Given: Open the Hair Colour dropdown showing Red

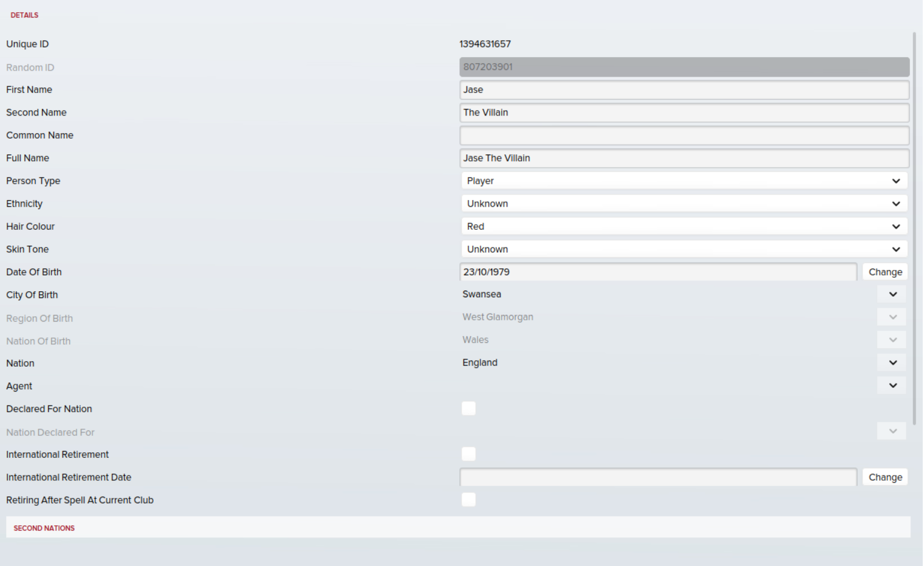Looking at the screenshot, I should (x=683, y=226).
